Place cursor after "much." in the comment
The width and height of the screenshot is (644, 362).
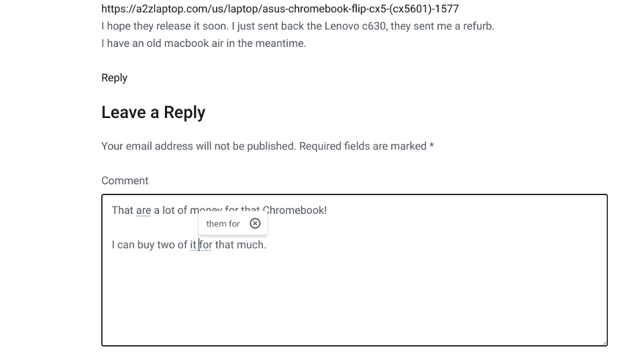(x=267, y=245)
